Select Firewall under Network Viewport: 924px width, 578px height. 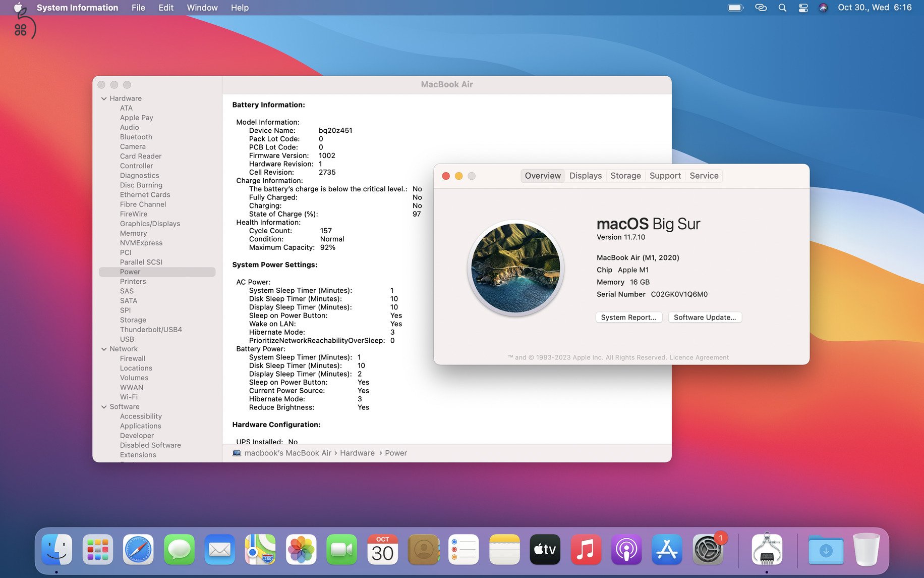[x=132, y=358]
